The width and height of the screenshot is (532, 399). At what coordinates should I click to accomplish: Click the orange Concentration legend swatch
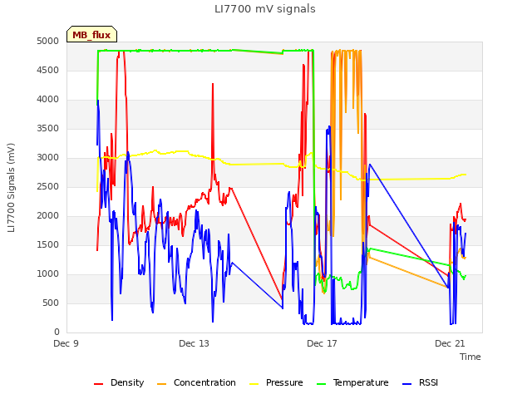pyautogui.click(x=162, y=384)
